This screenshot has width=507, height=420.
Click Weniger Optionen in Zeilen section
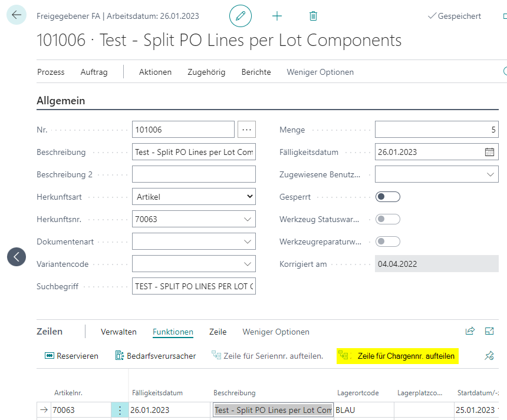point(276,332)
